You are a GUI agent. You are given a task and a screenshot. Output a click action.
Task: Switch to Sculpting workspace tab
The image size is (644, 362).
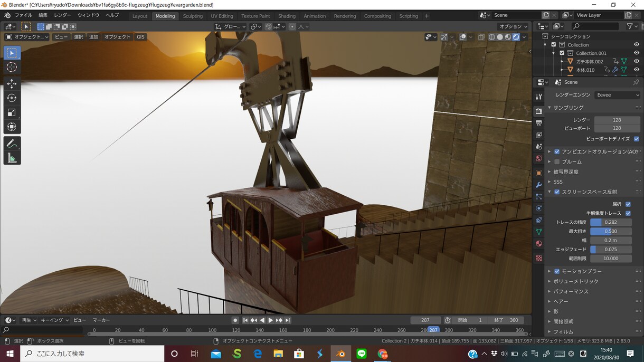[193, 16]
